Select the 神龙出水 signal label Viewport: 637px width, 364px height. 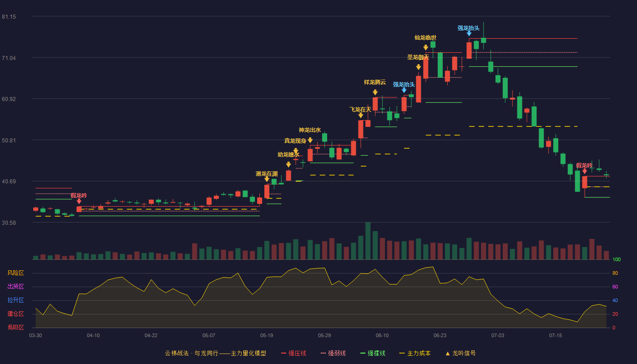tap(310, 130)
